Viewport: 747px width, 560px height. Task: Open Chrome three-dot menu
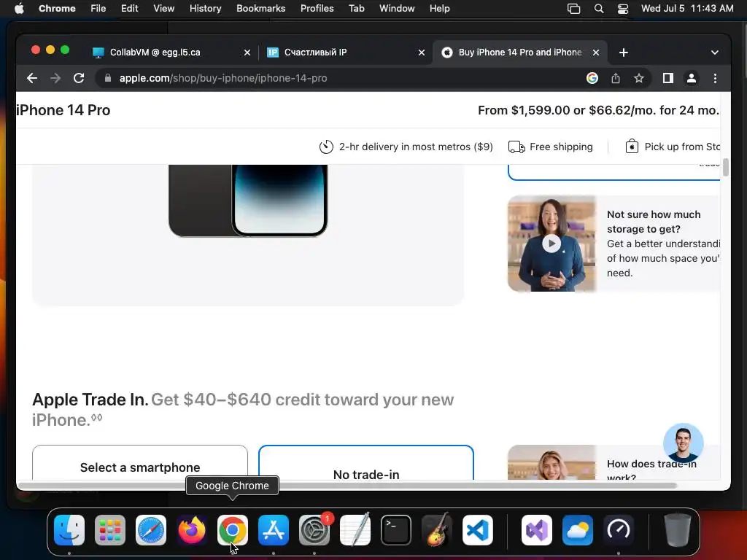pyautogui.click(x=715, y=78)
